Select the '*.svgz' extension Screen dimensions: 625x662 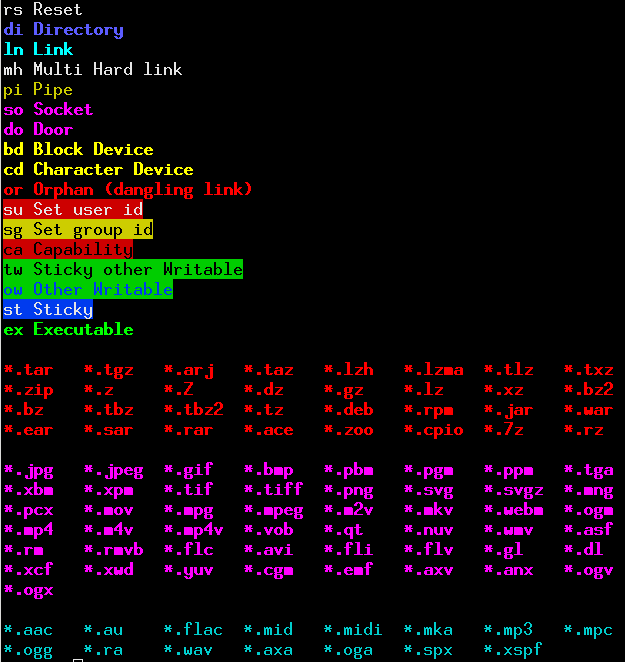point(514,491)
